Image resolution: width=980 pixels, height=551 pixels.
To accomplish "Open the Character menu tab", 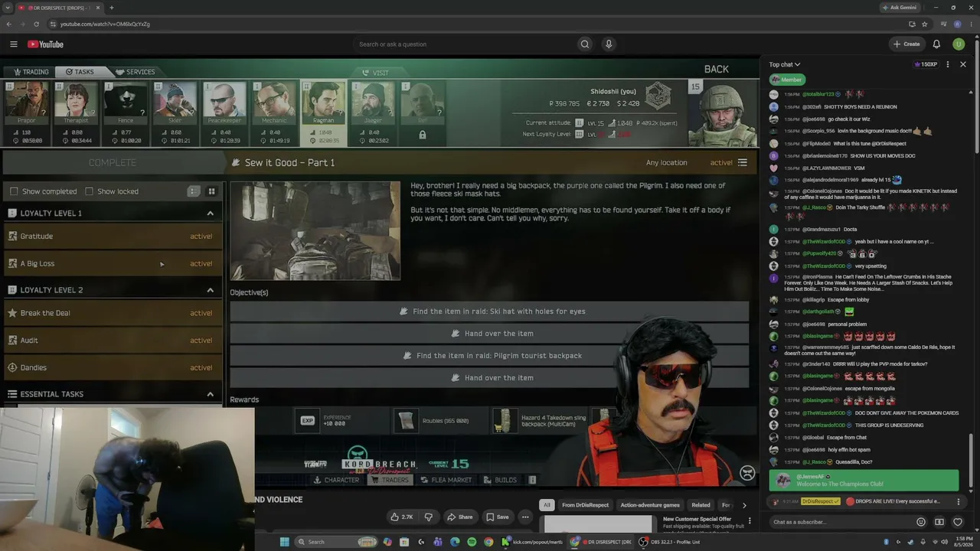I will pos(336,480).
